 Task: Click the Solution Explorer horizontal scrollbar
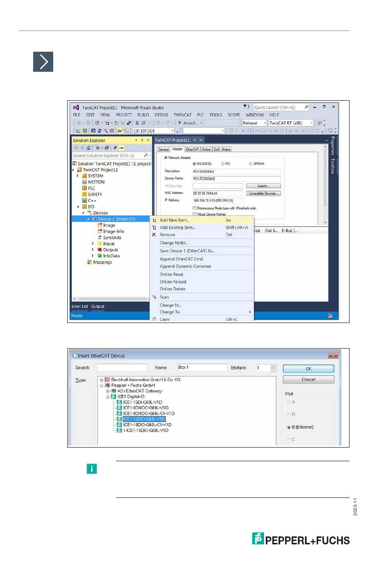click(x=112, y=299)
